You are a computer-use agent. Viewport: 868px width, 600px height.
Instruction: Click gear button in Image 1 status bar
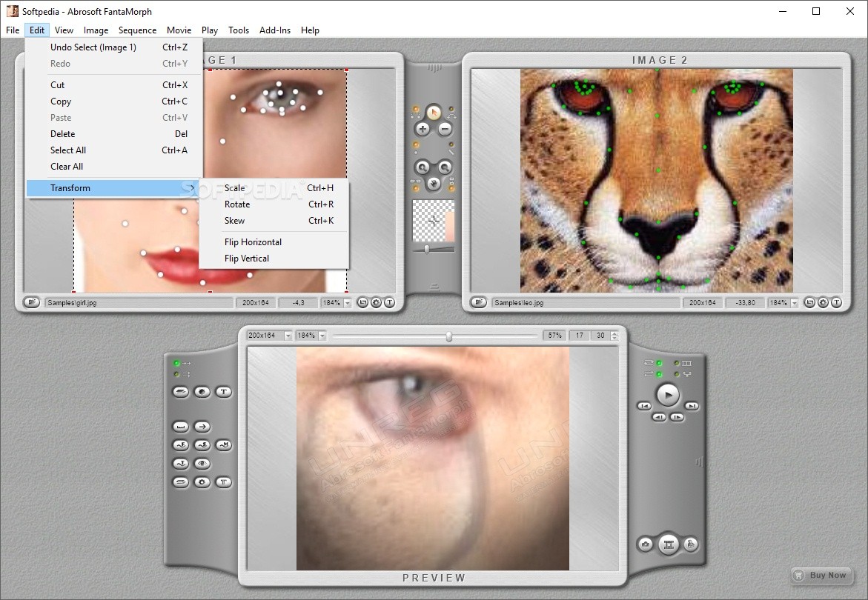coord(376,302)
